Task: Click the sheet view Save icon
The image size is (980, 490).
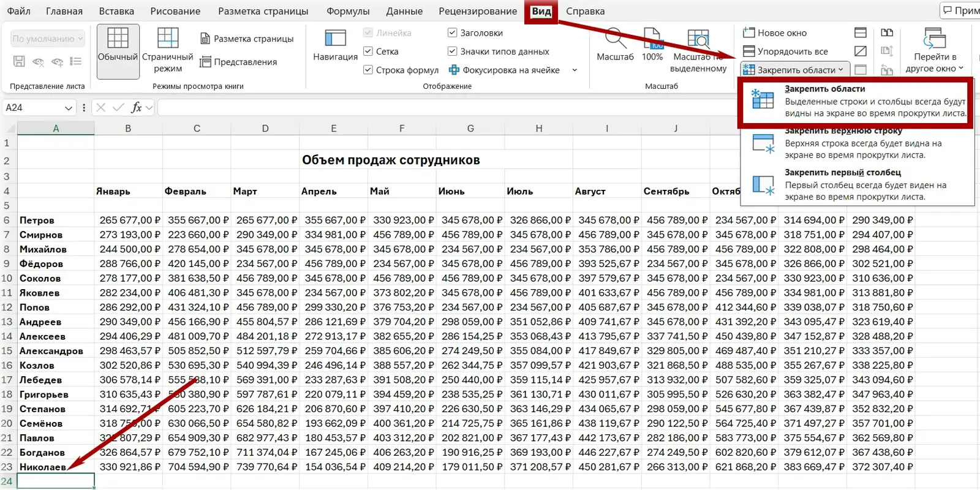Action: pyautogui.click(x=19, y=61)
